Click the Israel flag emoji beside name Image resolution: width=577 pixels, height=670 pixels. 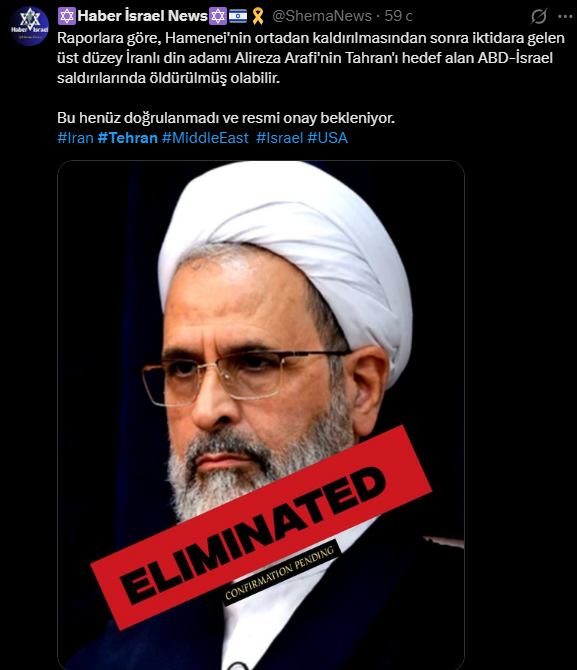(x=238, y=16)
